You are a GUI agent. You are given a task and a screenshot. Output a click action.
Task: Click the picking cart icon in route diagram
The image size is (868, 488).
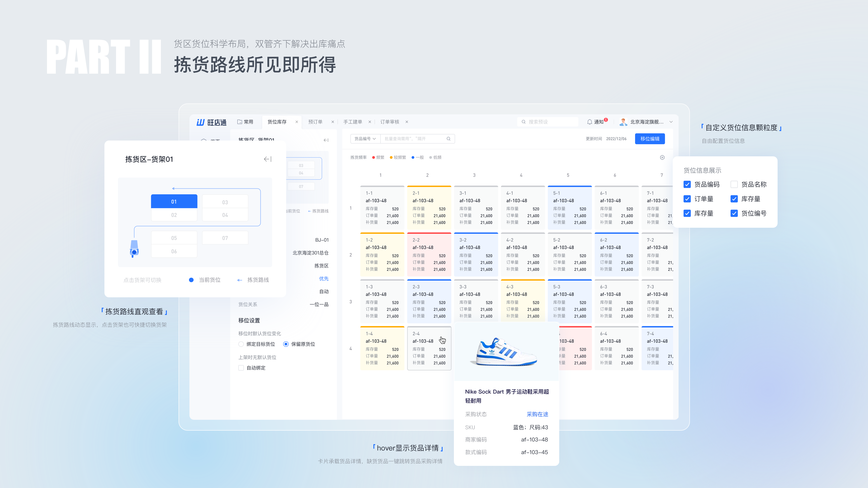pyautogui.click(x=134, y=249)
